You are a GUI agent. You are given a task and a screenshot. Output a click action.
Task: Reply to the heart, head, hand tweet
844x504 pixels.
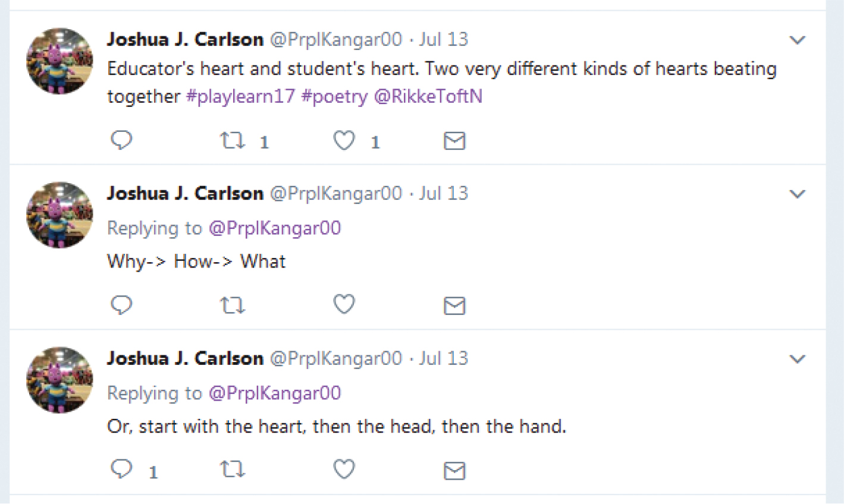pos(121,470)
